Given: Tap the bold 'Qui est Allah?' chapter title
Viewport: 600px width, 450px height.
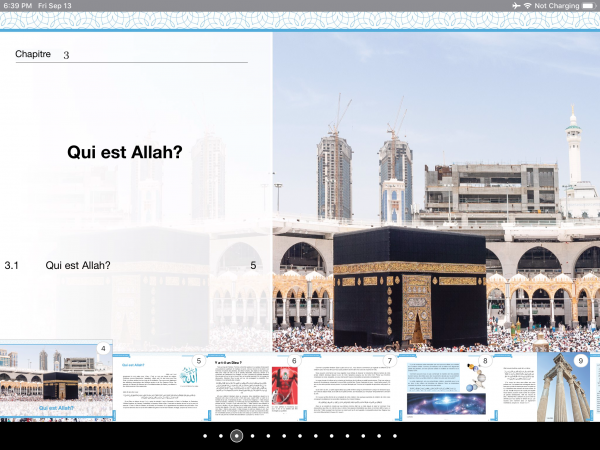Looking at the screenshot, I should pos(124,153).
